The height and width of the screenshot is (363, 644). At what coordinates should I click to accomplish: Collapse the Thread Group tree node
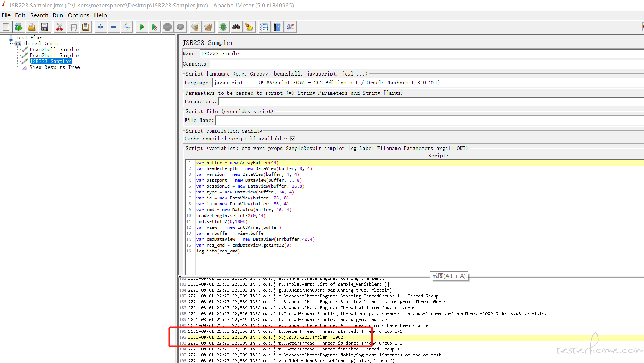(x=11, y=43)
